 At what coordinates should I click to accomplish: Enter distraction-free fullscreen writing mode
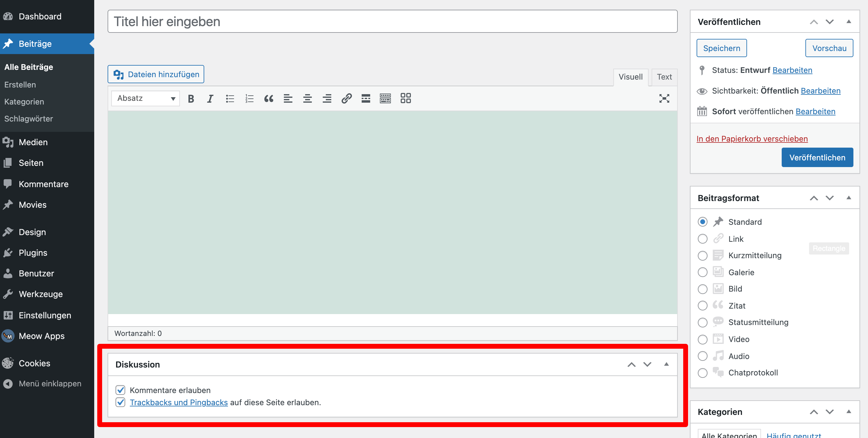coord(664,98)
